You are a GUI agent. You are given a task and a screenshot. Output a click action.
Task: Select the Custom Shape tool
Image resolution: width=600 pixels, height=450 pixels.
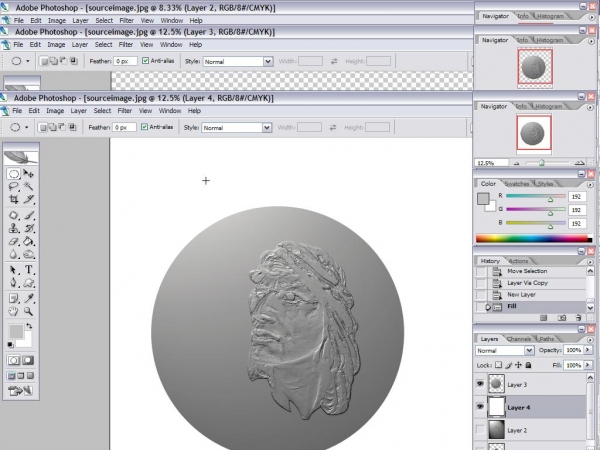click(28, 283)
